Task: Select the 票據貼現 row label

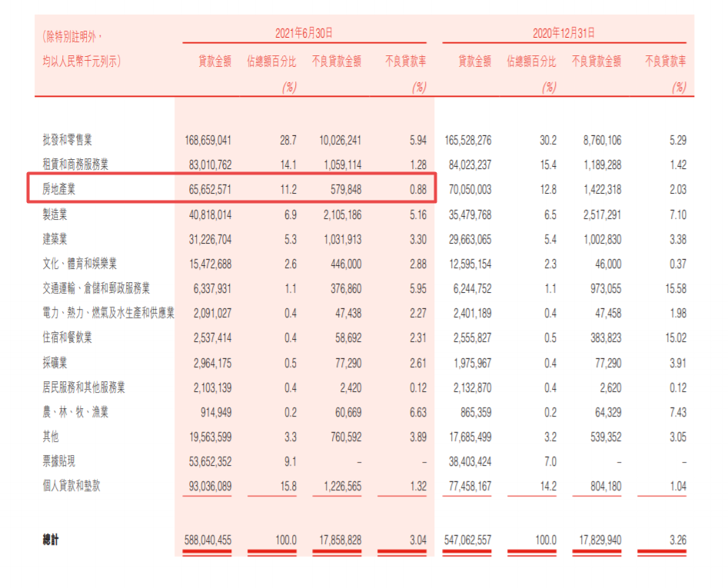Action: tap(59, 461)
